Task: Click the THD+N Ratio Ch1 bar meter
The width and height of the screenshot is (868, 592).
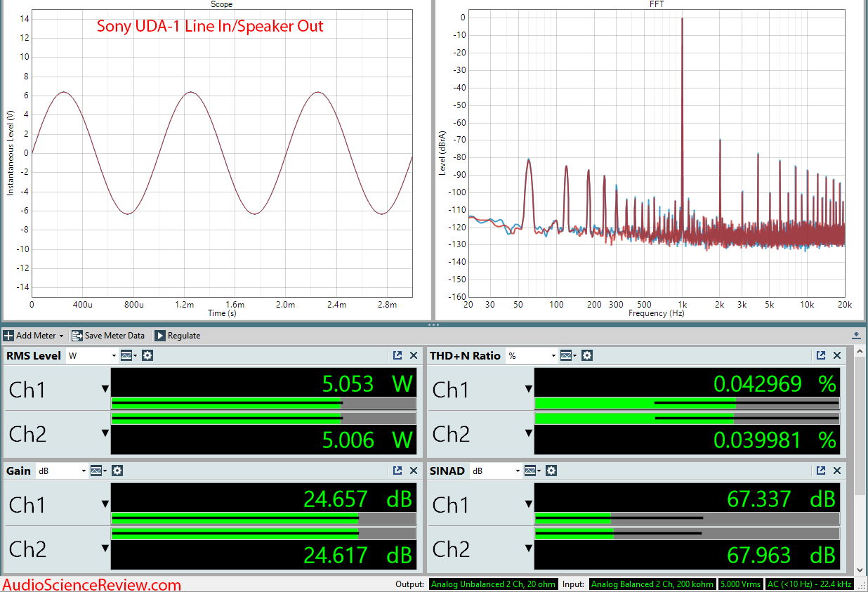Action: click(687, 403)
